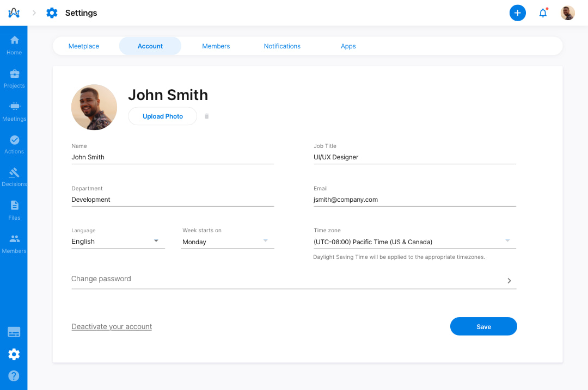
Task: Open the user avatar menu in header
Action: (567, 13)
